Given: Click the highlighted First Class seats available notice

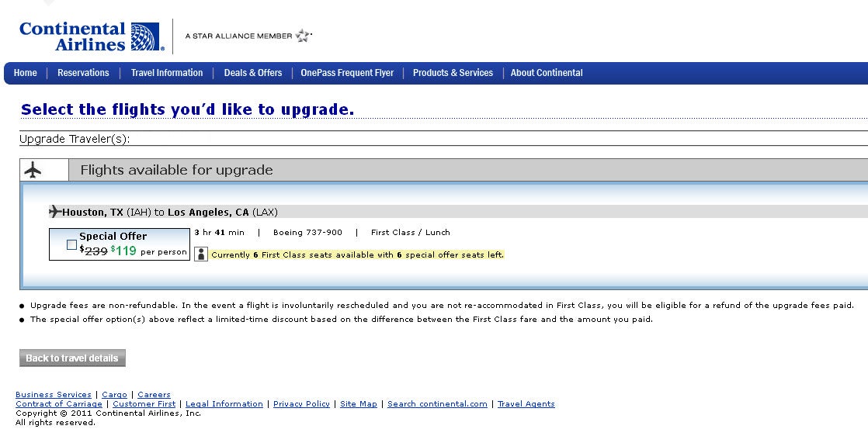Looking at the screenshot, I should tap(358, 255).
